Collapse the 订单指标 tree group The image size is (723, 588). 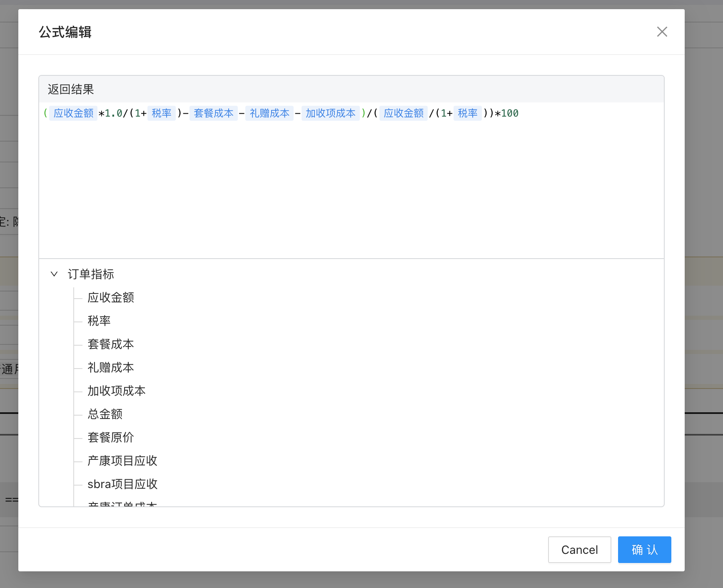tap(54, 274)
